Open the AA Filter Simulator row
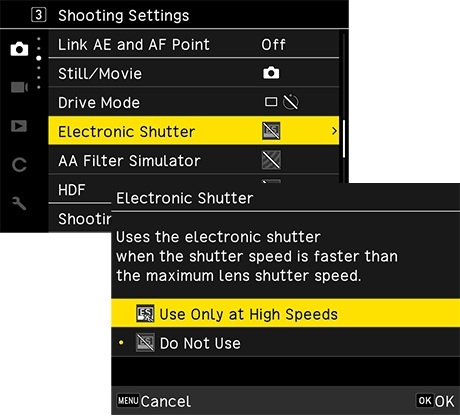Viewport: 460px width, 416px height. pyautogui.click(x=194, y=160)
